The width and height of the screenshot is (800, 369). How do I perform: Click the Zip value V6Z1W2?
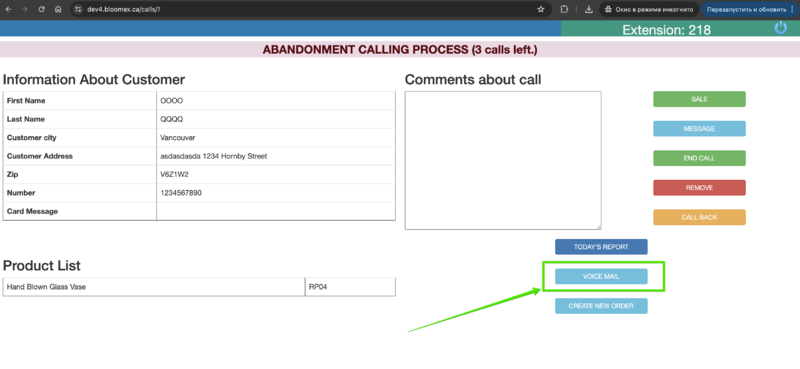coord(175,175)
